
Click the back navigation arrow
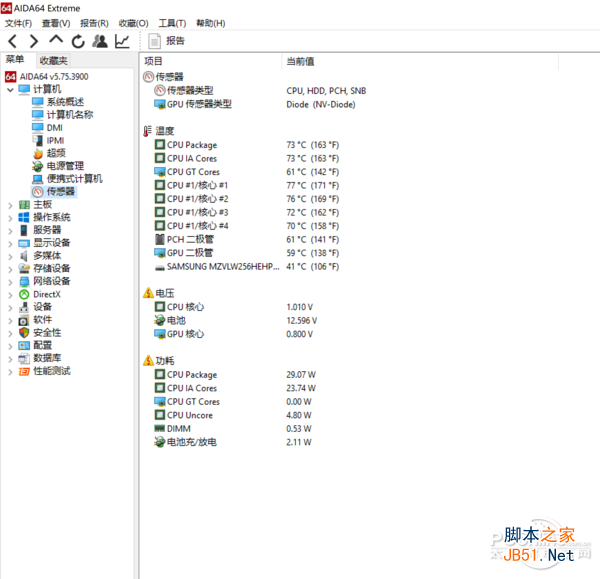(13, 41)
